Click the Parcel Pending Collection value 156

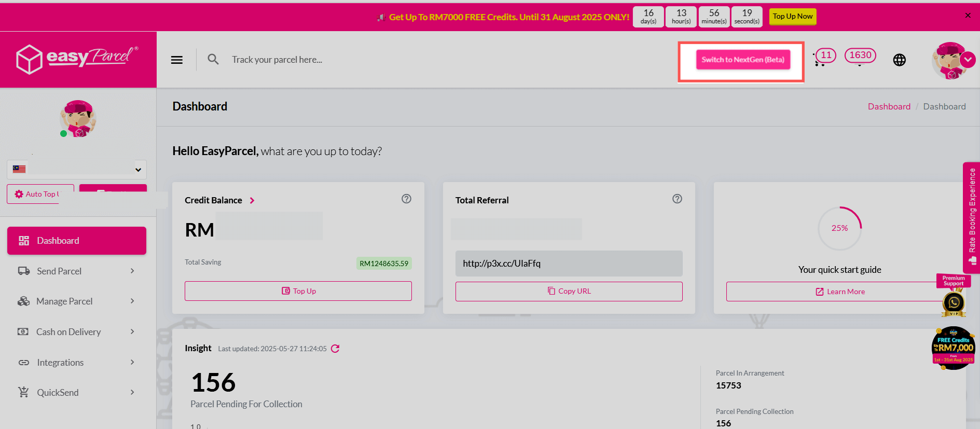[724, 423]
